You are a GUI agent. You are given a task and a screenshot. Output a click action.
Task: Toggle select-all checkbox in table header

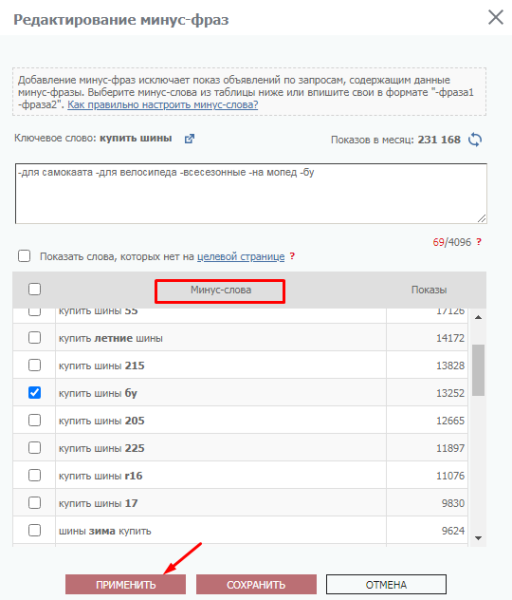tap(34, 289)
